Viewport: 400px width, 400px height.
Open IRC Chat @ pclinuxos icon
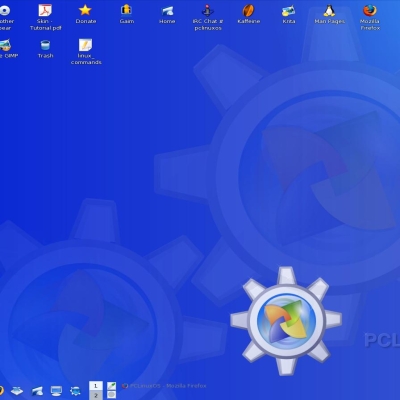point(208,11)
